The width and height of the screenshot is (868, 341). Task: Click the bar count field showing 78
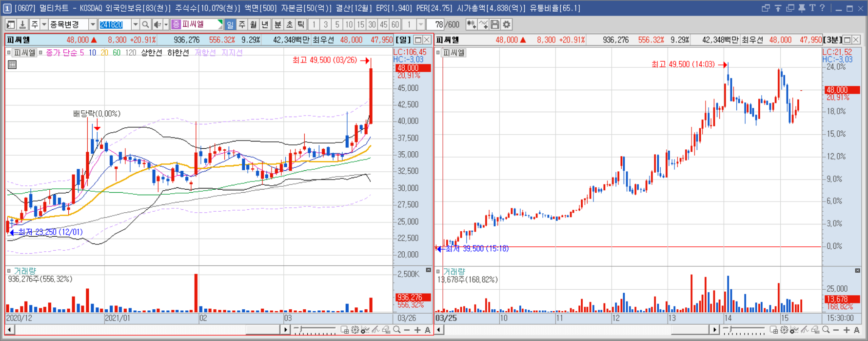pyautogui.click(x=435, y=24)
